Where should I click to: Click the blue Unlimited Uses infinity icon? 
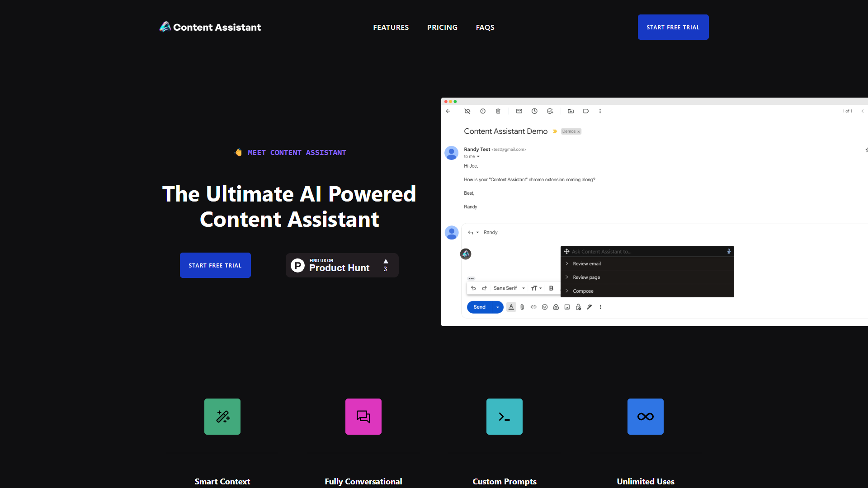click(646, 417)
